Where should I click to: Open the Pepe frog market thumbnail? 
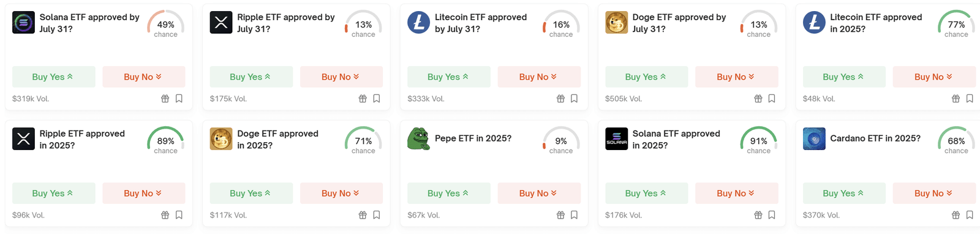click(x=419, y=139)
